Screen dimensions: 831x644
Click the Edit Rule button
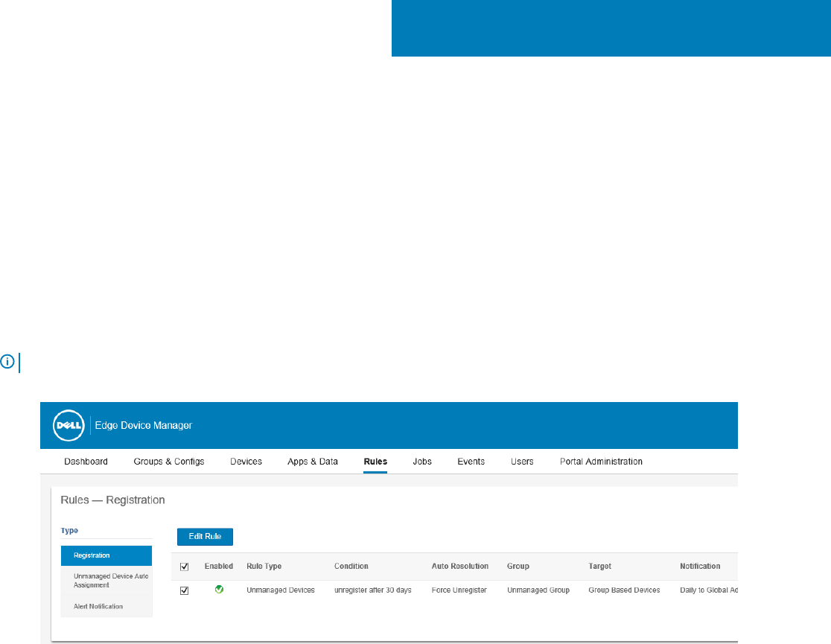[x=205, y=536]
